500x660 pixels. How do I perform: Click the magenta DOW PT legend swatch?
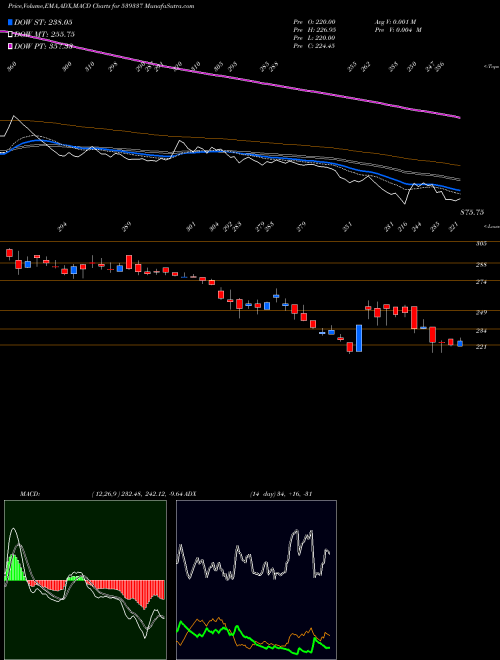[x=11, y=46]
